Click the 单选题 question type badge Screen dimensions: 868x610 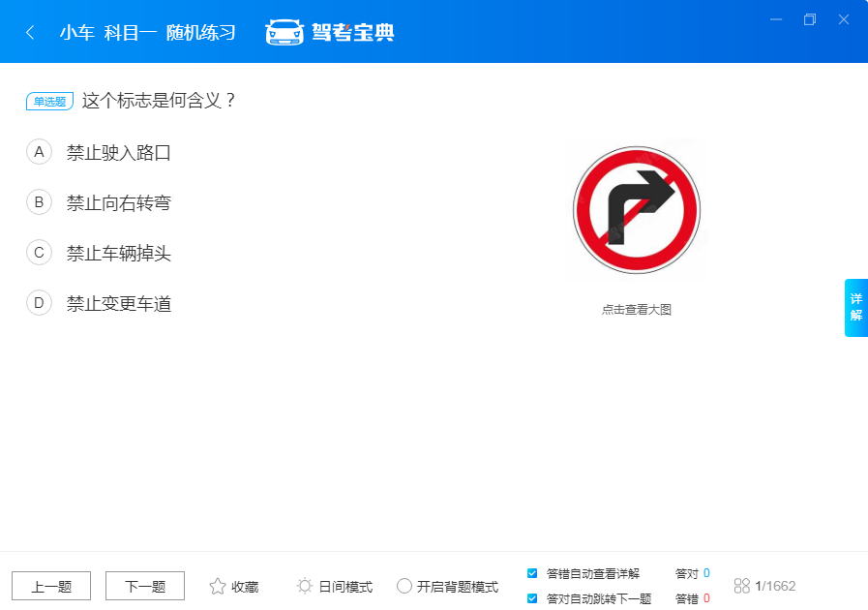click(x=48, y=100)
